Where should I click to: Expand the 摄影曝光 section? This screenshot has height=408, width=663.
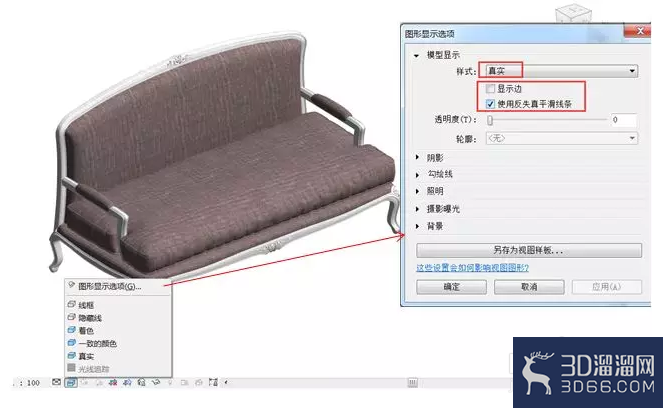pos(417,209)
